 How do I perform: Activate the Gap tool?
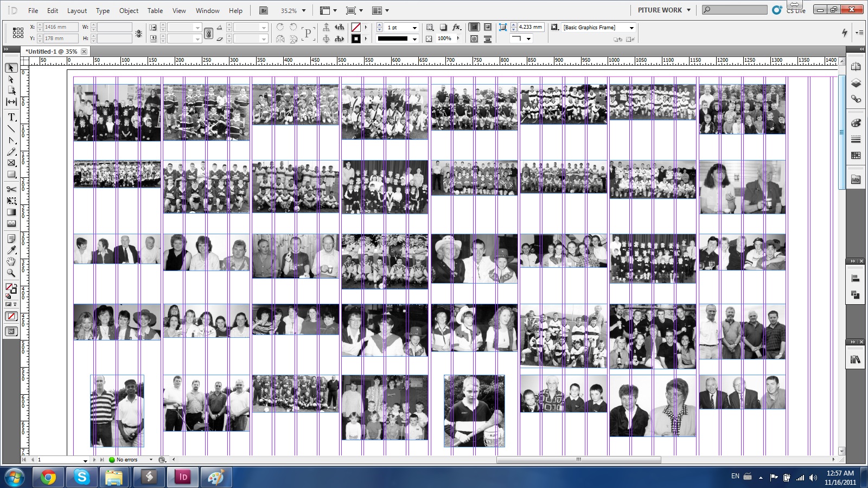[11, 102]
